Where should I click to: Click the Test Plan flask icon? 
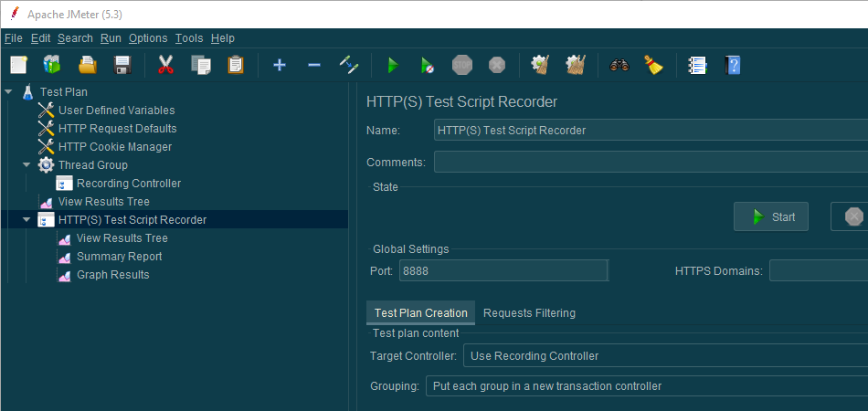pyautogui.click(x=27, y=92)
